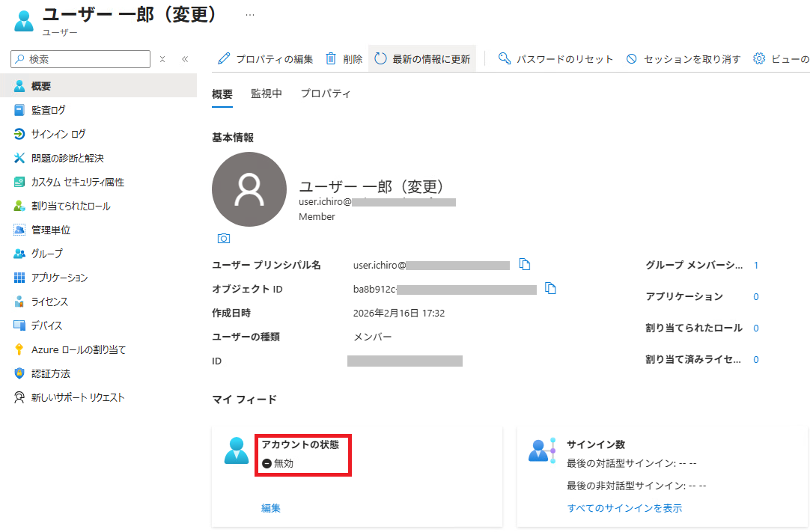Switch to the 監視中 tab
Screen dimensions: 810x532
[x=267, y=94]
